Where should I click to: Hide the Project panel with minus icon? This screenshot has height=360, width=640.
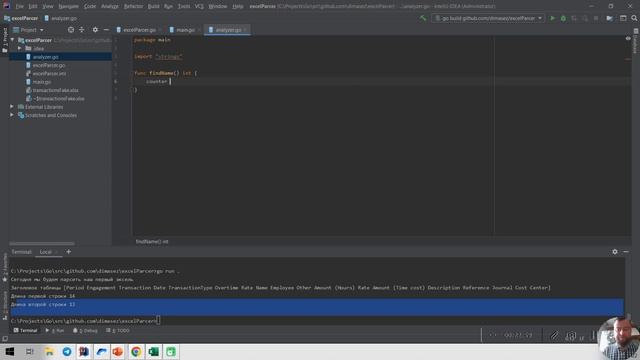[x=106, y=30]
